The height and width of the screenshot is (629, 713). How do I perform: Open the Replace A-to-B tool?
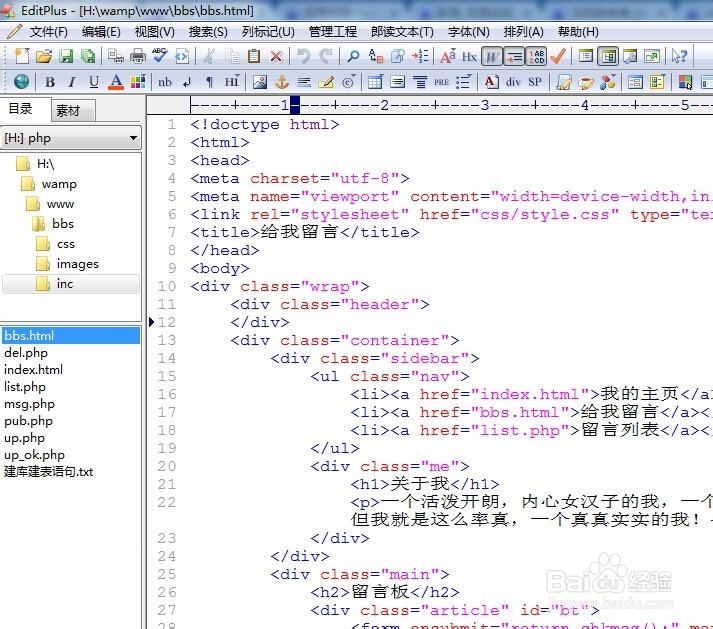pyautogui.click(x=376, y=56)
